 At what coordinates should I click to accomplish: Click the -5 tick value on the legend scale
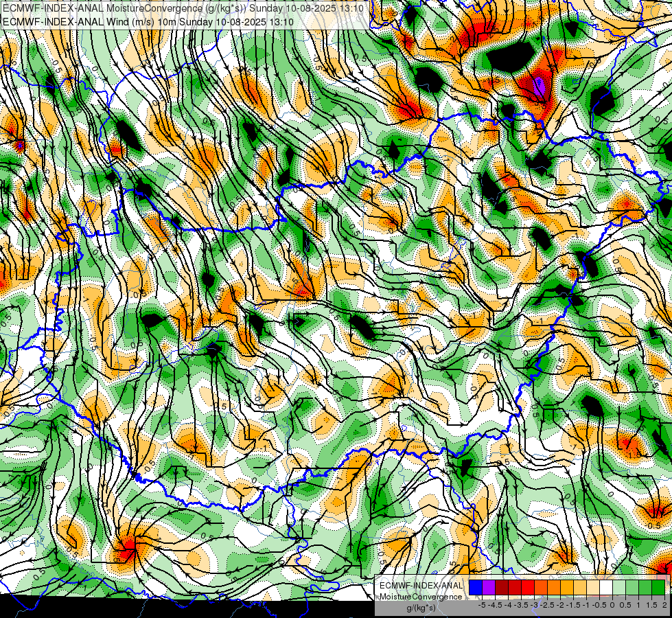482,605
